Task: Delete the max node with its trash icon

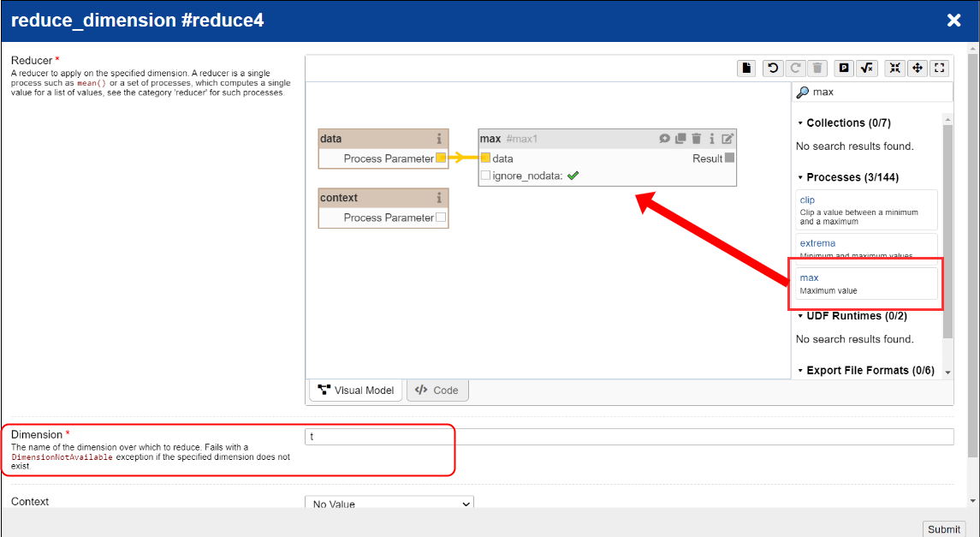Action: click(x=696, y=139)
